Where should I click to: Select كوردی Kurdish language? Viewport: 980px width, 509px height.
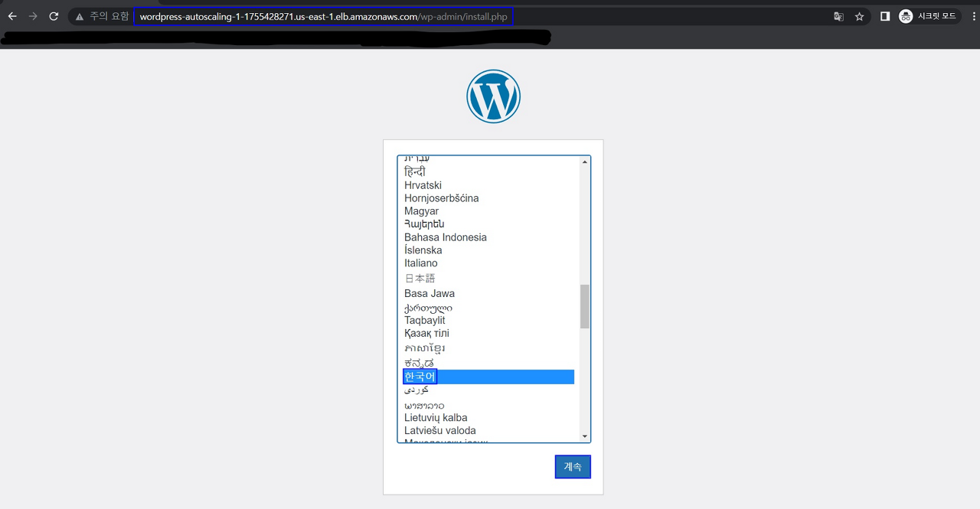point(416,390)
